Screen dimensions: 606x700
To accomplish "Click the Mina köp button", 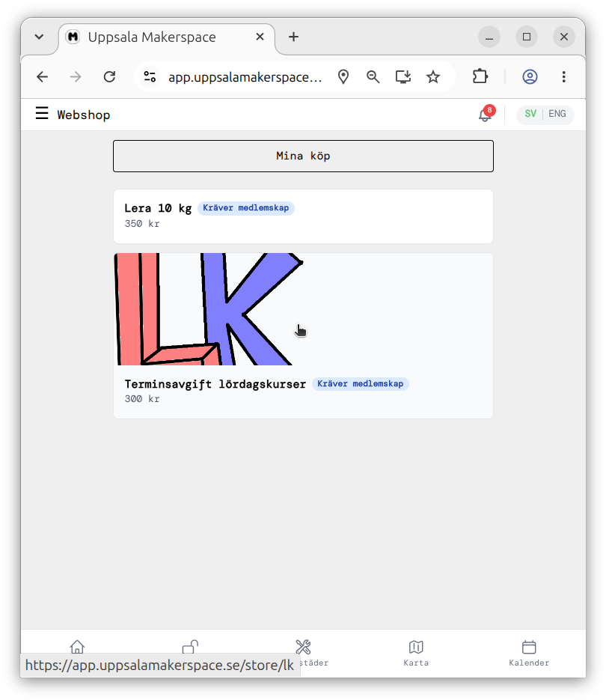I will tap(303, 156).
